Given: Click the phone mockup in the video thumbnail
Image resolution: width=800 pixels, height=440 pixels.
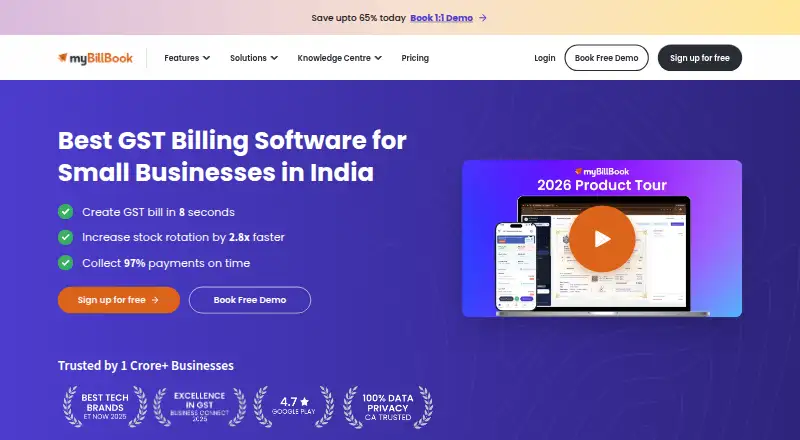Looking at the screenshot, I should [516, 266].
